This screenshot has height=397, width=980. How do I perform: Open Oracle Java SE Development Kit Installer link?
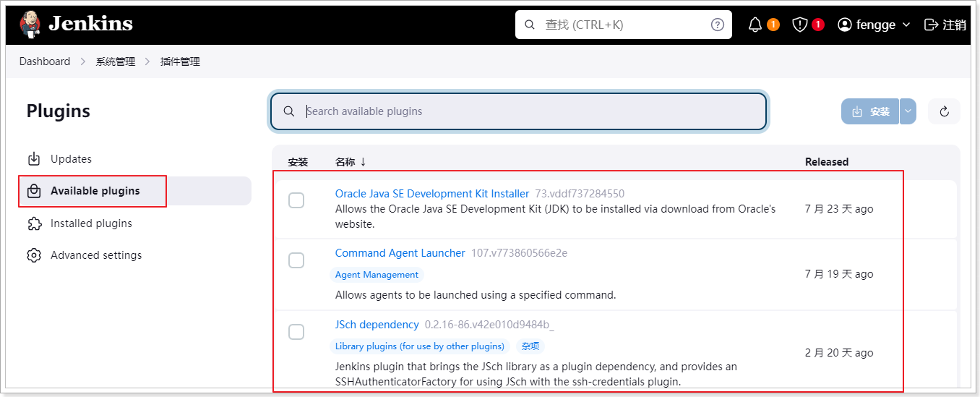432,194
